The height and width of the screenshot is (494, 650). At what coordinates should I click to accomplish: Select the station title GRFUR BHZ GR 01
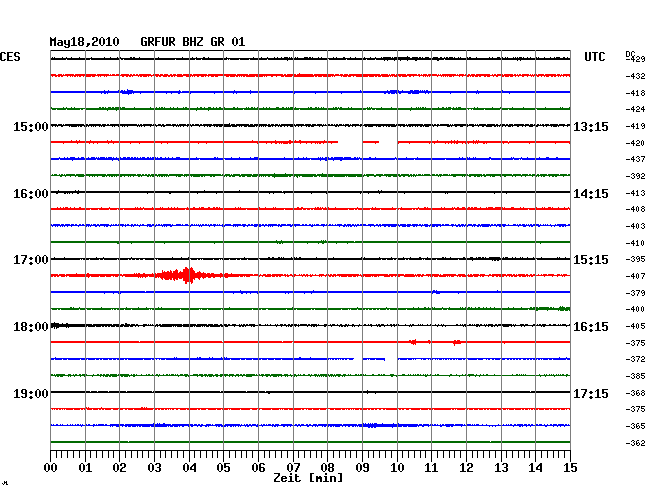[193, 42]
